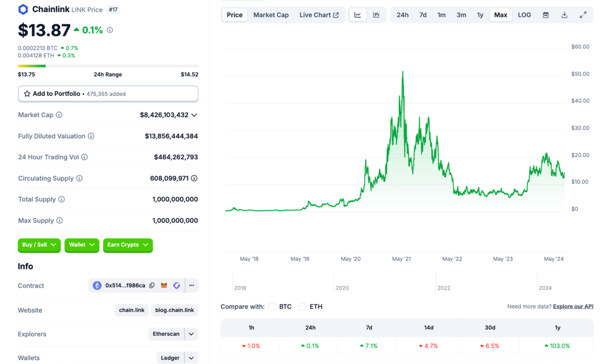Copy the contract address
Screen dimensions: 606x364
tap(152, 286)
